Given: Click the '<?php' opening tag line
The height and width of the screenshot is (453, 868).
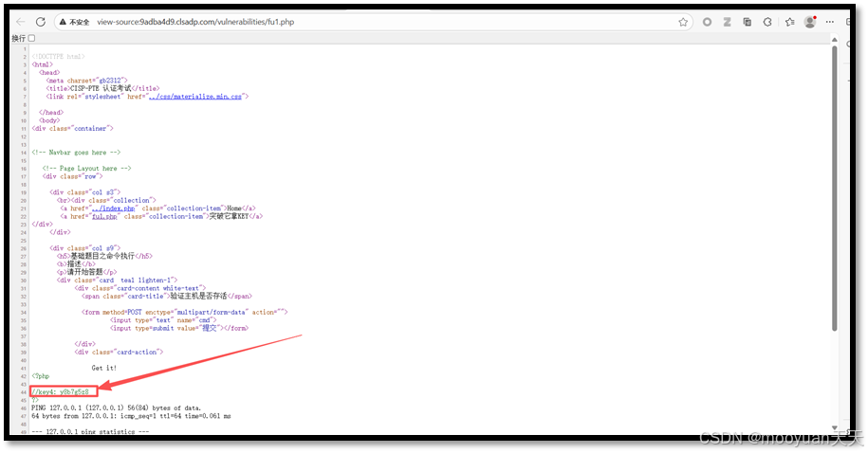Looking at the screenshot, I should click(x=41, y=376).
